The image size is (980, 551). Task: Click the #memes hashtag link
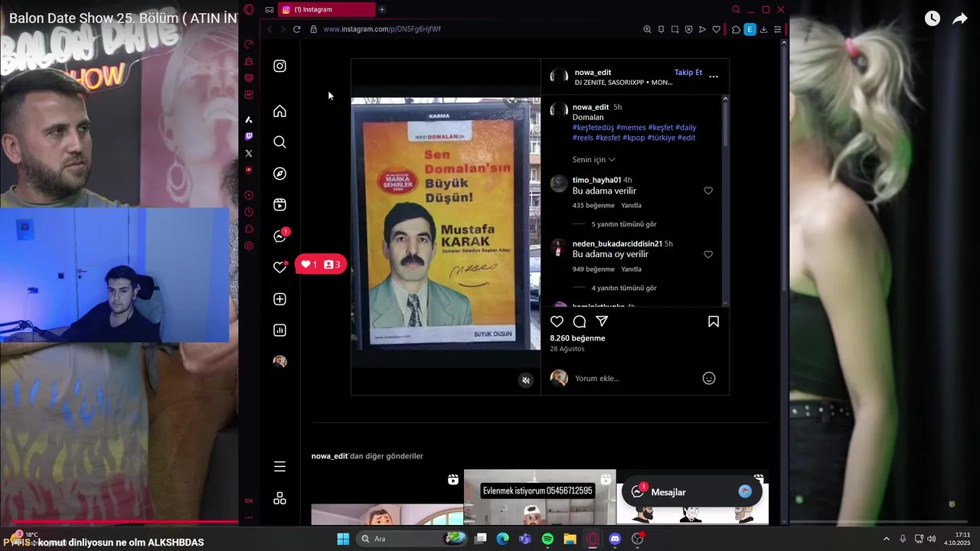(x=630, y=127)
